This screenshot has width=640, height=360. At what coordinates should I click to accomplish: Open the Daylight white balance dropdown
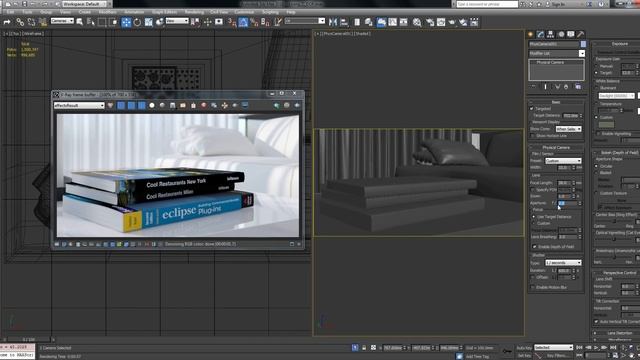pyautogui.click(x=616, y=96)
